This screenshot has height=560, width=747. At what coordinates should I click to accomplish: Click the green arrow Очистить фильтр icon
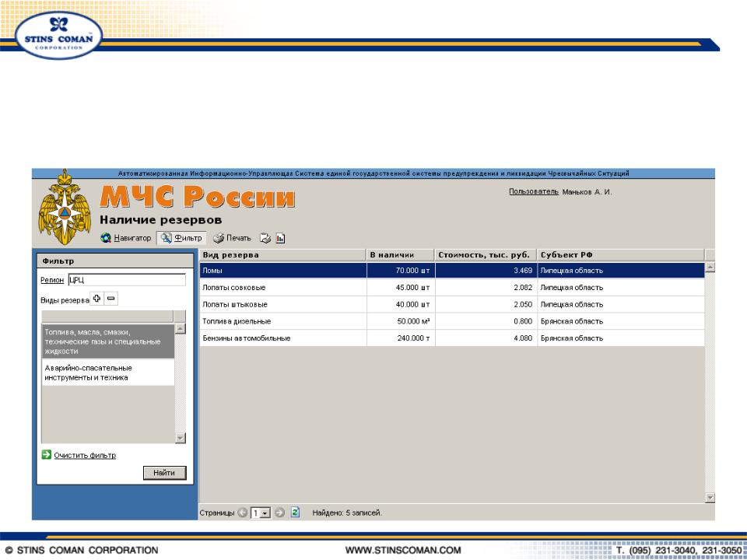click(46, 455)
